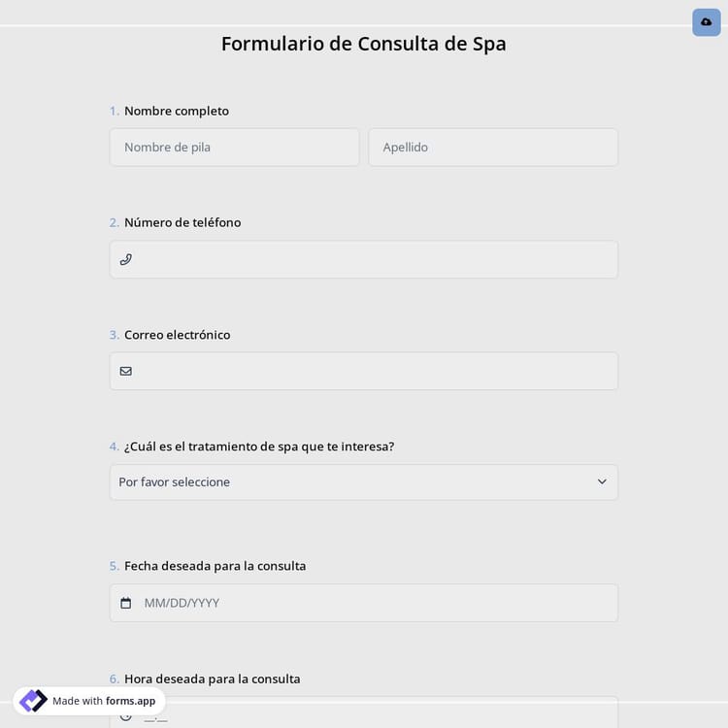Click the calendar icon beside MM/DD/YYYY
Image resolution: width=728 pixels, height=728 pixels.
[x=125, y=603]
